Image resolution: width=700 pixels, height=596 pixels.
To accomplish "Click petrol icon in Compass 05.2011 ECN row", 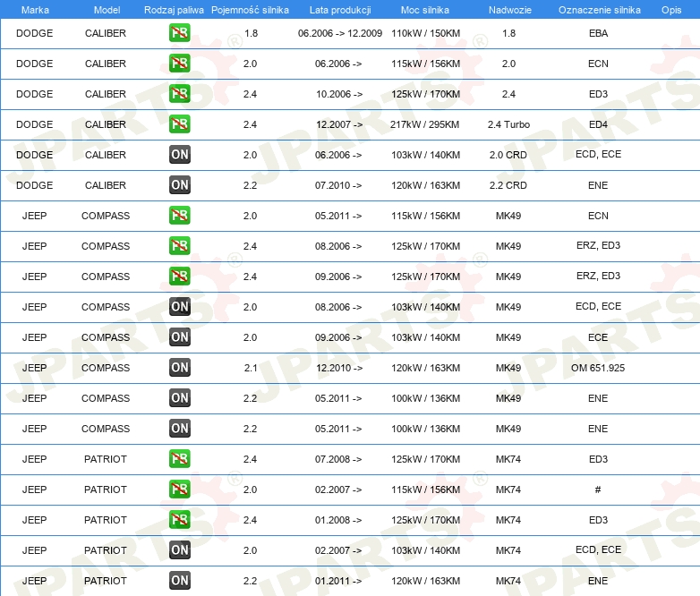I will click(179, 215).
